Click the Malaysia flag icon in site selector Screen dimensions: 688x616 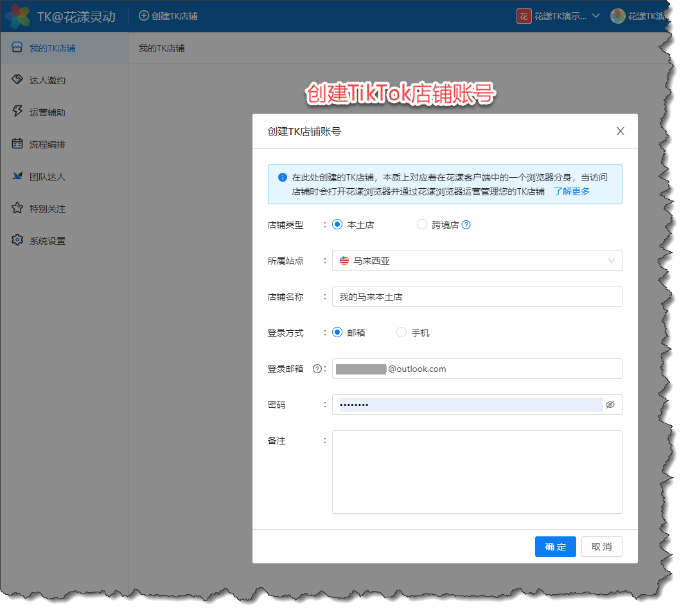click(344, 261)
